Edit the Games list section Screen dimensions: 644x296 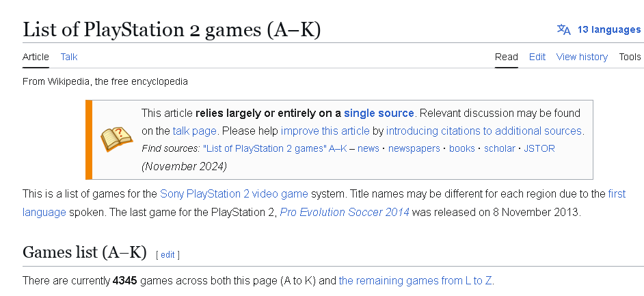[x=167, y=254]
